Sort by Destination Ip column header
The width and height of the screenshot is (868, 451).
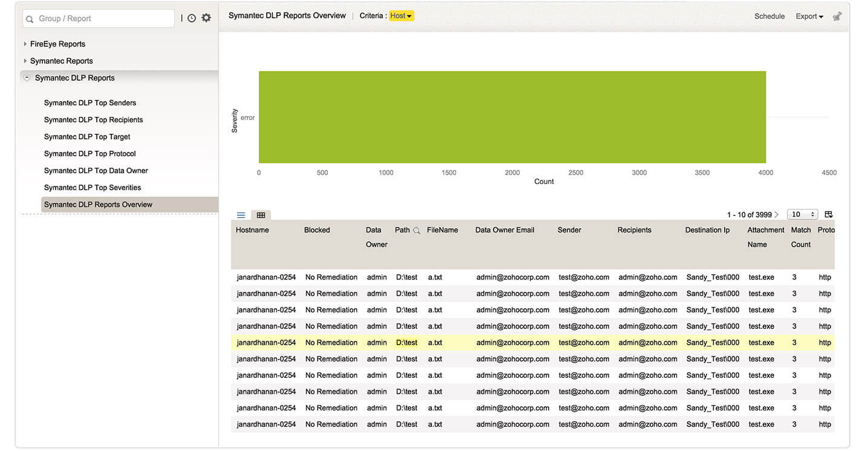(707, 230)
